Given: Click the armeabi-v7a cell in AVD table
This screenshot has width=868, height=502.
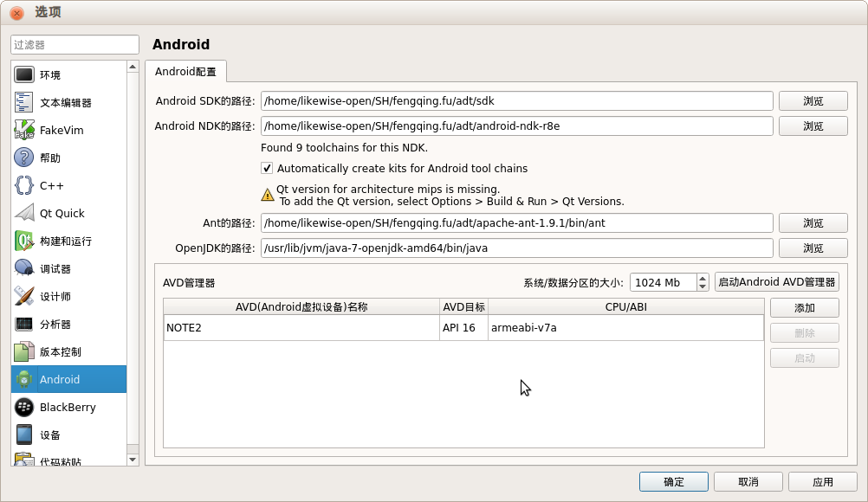Looking at the screenshot, I should tap(625, 328).
